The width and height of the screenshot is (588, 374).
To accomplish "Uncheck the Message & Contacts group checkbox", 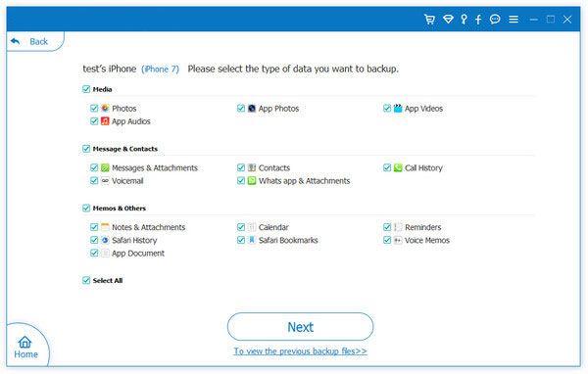I will tap(86, 149).
